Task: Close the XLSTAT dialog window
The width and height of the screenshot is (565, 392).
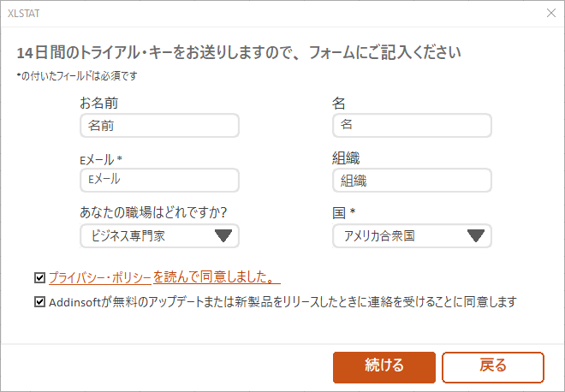Action: coord(550,13)
